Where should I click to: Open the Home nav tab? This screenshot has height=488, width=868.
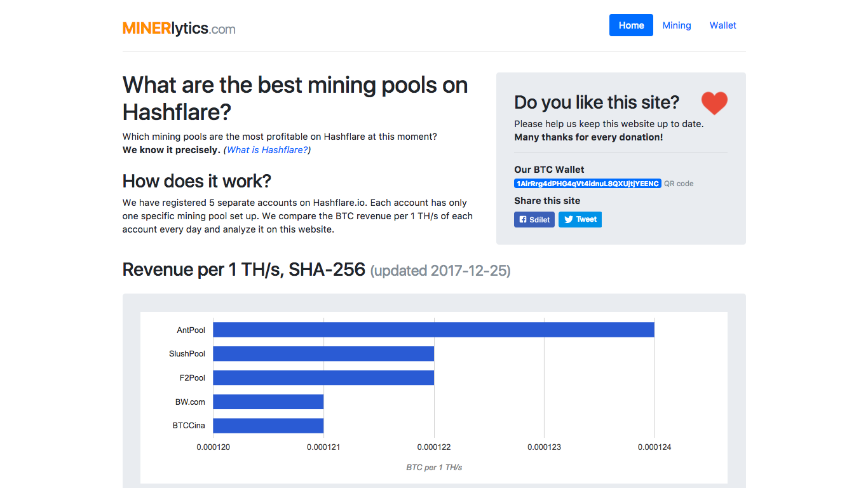[x=631, y=25]
